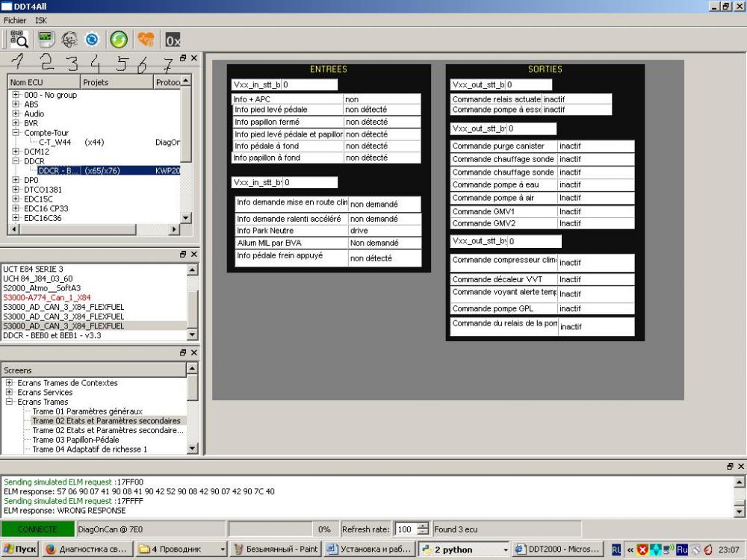Click the green-screen monitor toolbar icon
747x560 pixels.
coord(46,39)
